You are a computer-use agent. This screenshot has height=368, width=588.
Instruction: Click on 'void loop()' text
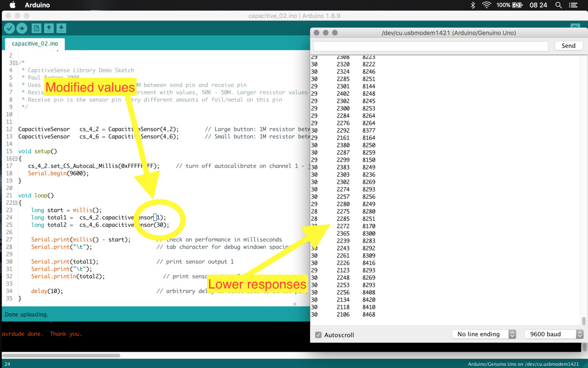tap(36, 195)
